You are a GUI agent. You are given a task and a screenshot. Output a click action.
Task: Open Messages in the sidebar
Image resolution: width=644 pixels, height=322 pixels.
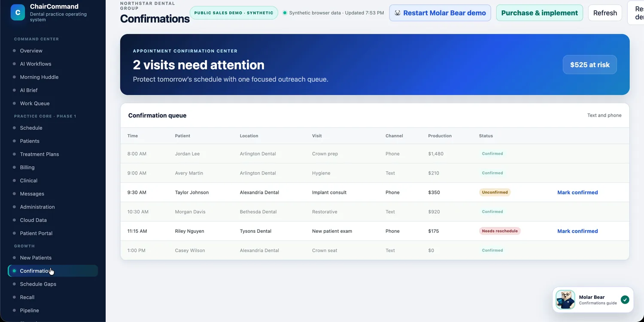pyautogui.click(x=32, y=194)
